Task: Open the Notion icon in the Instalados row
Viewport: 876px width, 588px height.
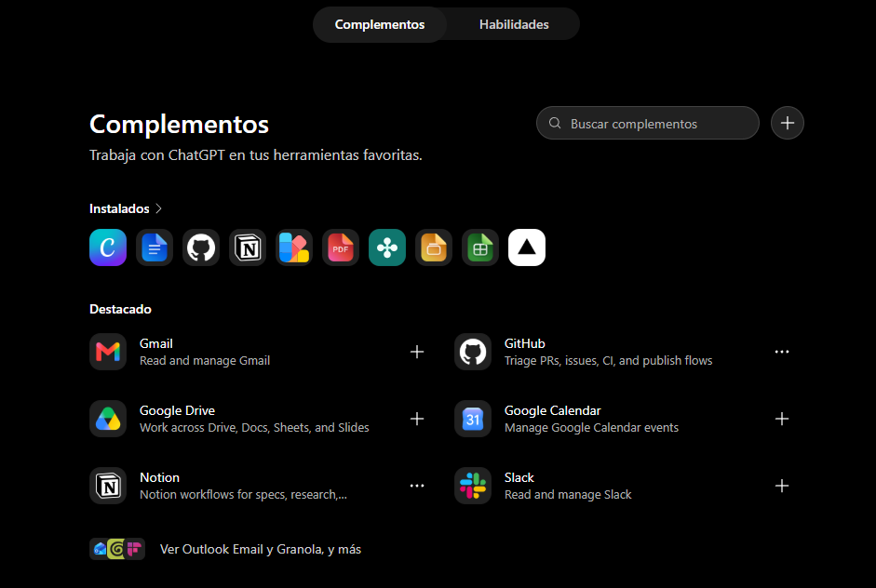Action: tap(248, 247)
